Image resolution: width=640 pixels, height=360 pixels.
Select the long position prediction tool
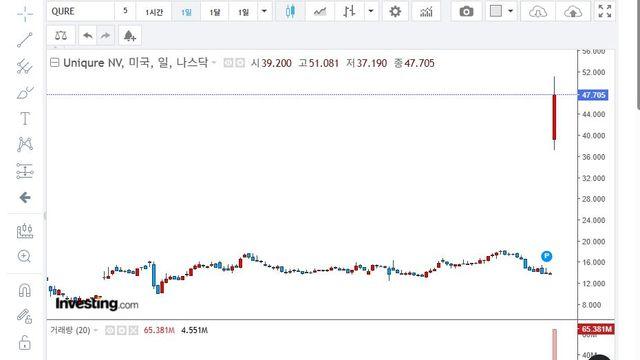(25, 171)
